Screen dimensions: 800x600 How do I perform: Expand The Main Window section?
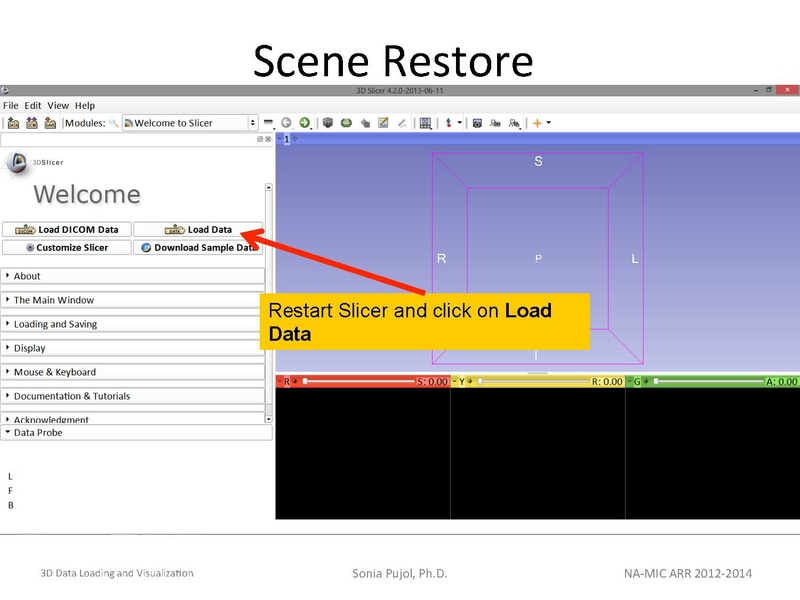(x=133, y=300)
